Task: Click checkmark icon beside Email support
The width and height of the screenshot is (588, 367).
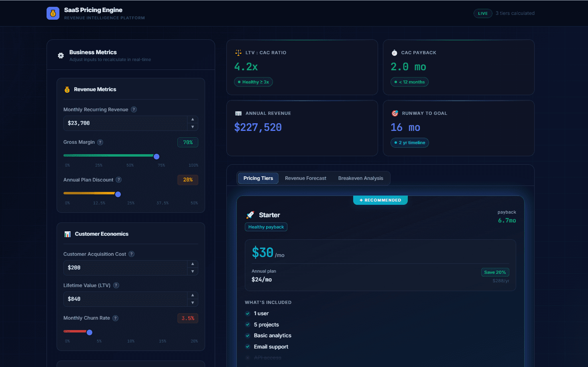Action: pyautogui.click(x=248, y=347)
